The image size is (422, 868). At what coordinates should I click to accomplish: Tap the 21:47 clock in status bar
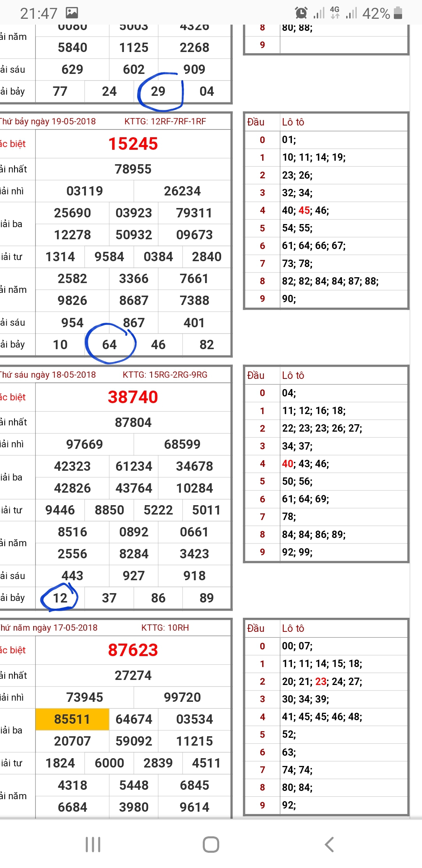click(x=39, y=14)
